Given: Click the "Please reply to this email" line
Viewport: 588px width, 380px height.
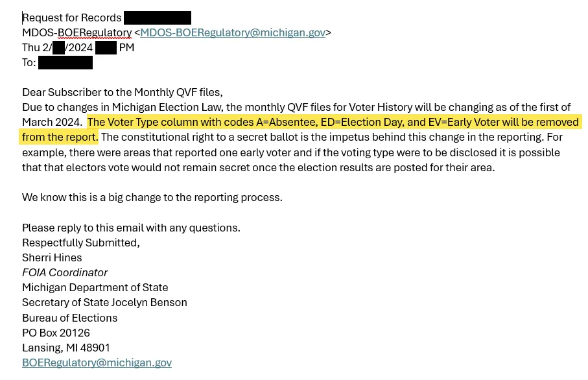Looking at the screenshot, I should (x=131, y=228).
